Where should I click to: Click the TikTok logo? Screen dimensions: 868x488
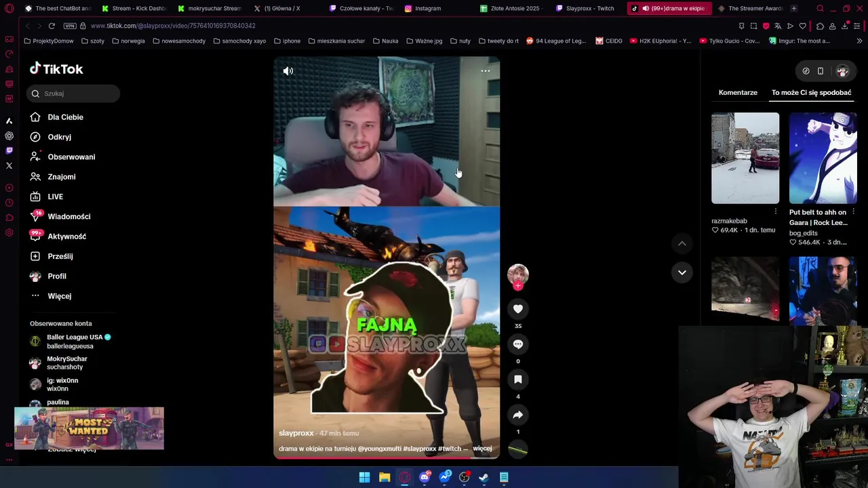pyautogui.click(x=56, y=68)
